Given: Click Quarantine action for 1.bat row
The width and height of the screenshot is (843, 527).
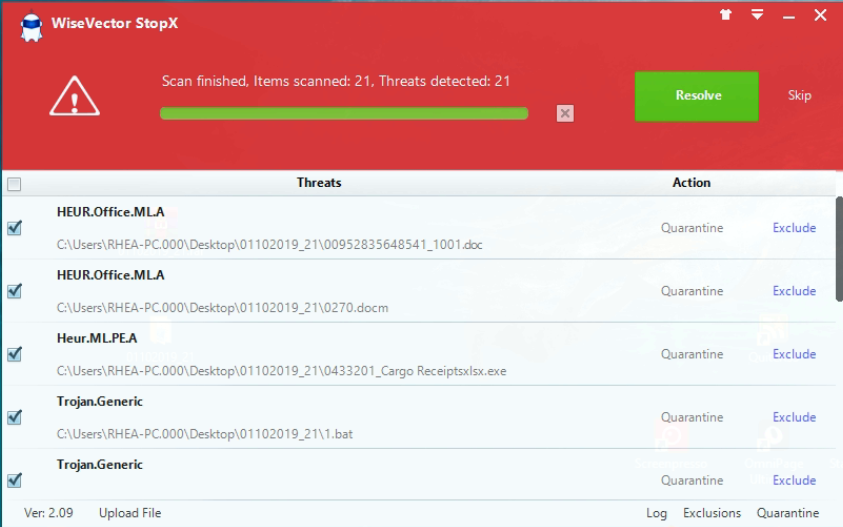Looking at the screenshot, I should [x=692, y=417].
